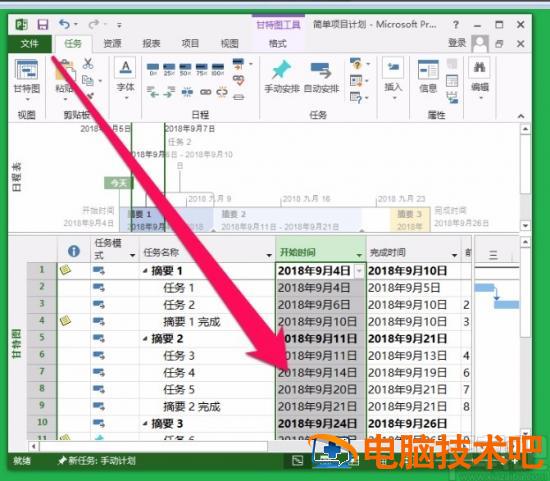Image resolution: width=550 pixels, height=481 pixels.
Task: Collapse the 摘要 1 summary task
Action: tap(145, 271)
